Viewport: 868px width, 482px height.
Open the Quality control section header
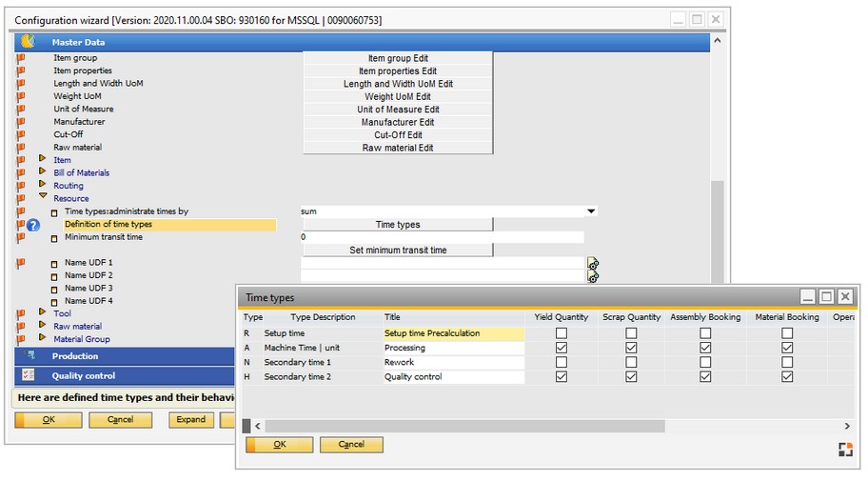tap(124, 375)
